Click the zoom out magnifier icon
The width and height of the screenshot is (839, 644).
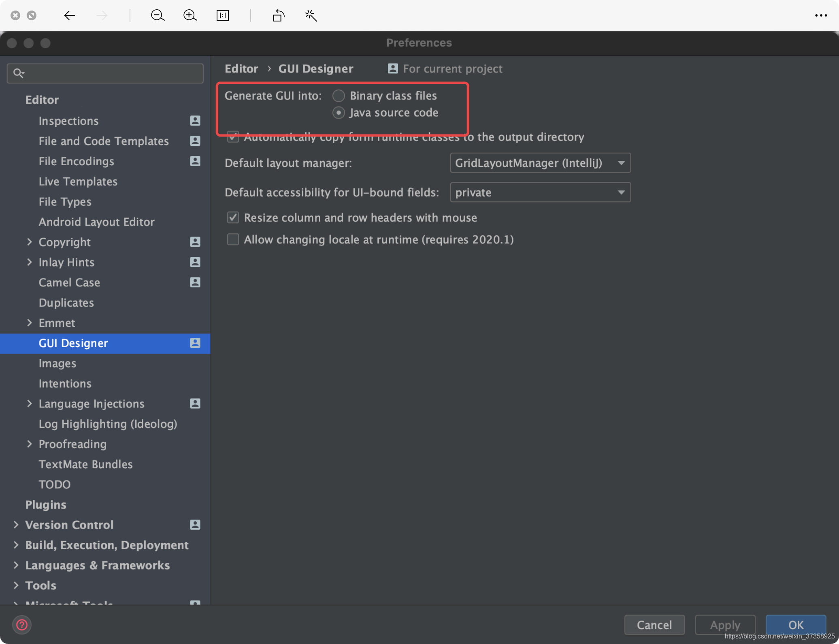[x=157, y=15]
